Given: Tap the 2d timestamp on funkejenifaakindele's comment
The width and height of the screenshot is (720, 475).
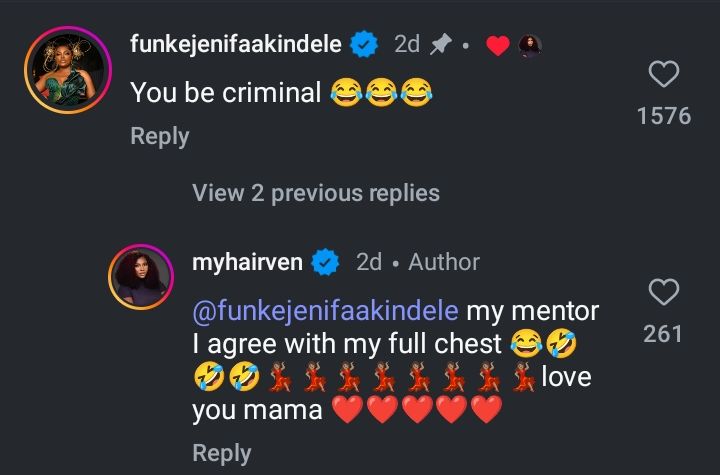Looking at the screenshot, I should point(406,44).
